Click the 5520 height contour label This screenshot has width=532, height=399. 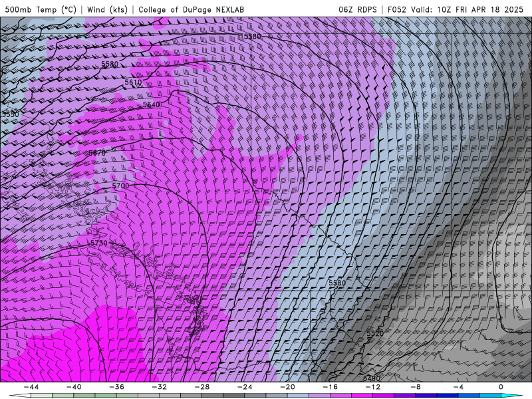click(x=375, y=334)
